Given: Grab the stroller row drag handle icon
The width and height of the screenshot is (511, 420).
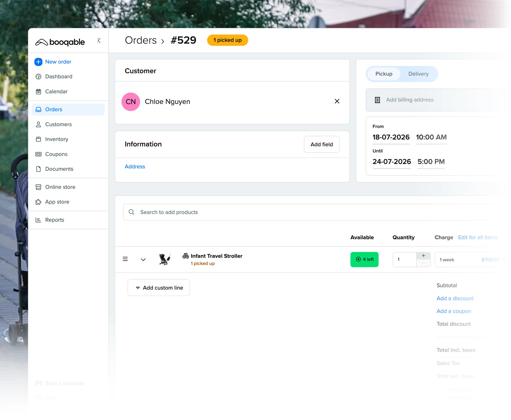Looking at the screenshot, I should (x=125, y=259).
